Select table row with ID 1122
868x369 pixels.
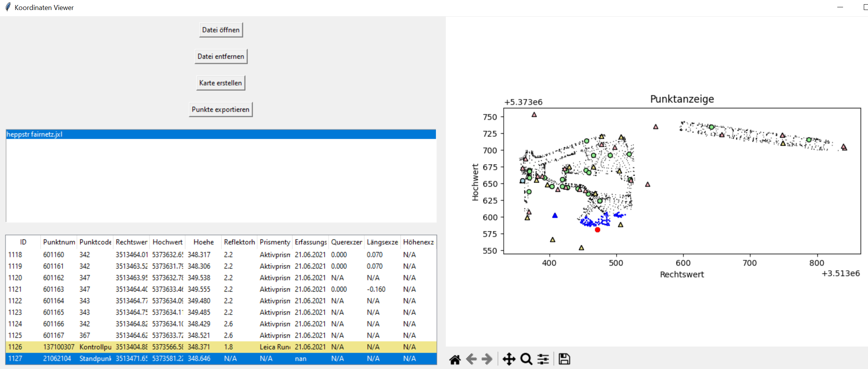pos(221,301)
